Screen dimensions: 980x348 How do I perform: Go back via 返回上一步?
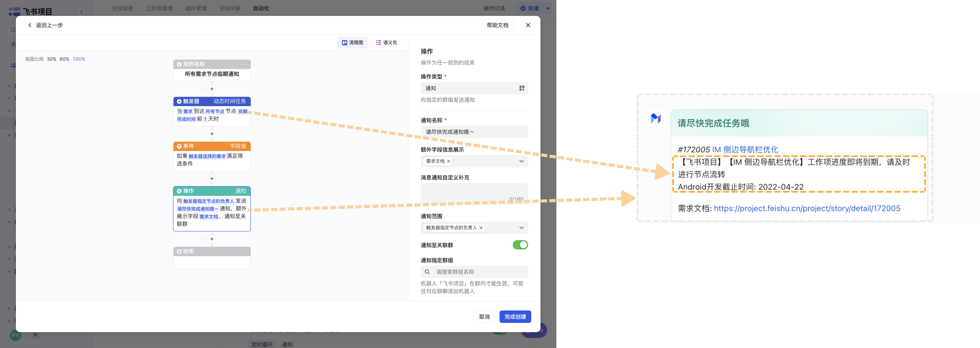[x=45, y=25]
